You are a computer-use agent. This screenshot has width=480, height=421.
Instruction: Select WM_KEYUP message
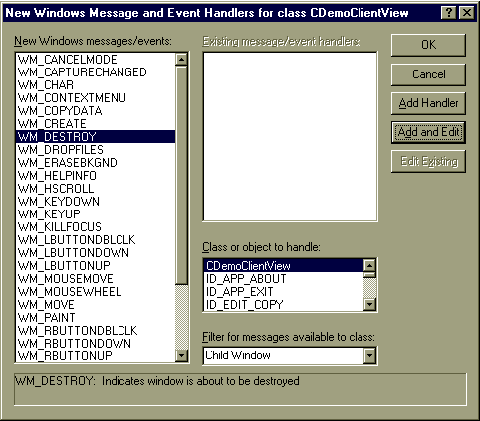click(x=95, y=214)
